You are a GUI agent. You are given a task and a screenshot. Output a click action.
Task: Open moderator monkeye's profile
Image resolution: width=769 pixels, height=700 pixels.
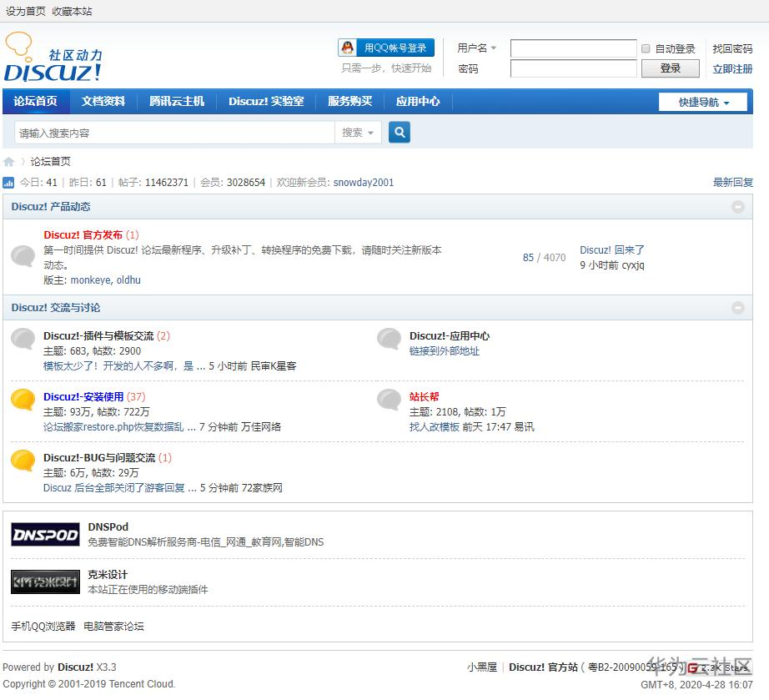point(90,280)
